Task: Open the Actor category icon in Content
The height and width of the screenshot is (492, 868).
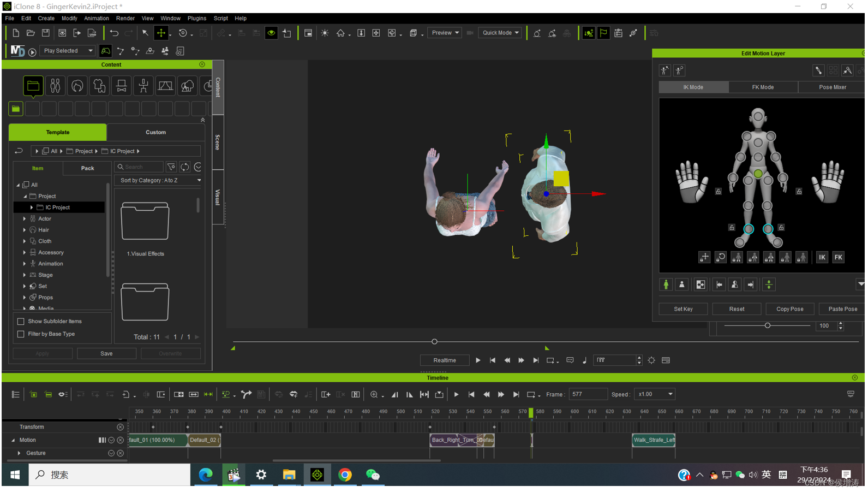Action: [x=55, y=86]
